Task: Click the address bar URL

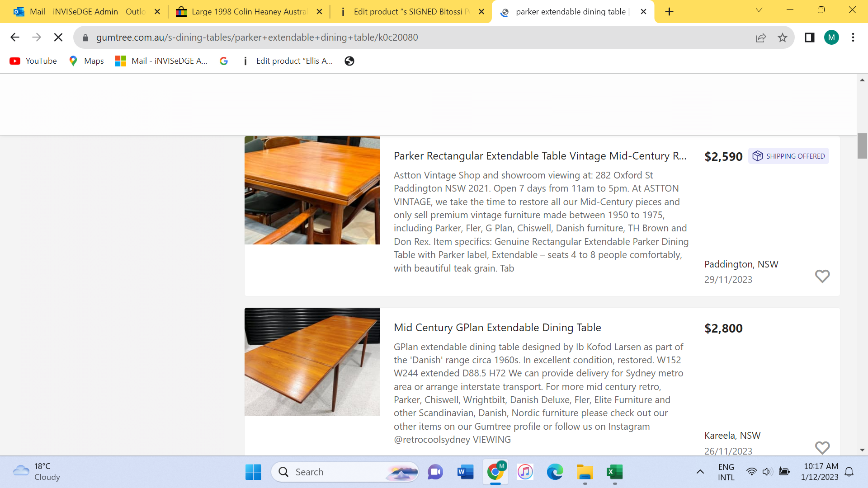Action: (257, 38)
